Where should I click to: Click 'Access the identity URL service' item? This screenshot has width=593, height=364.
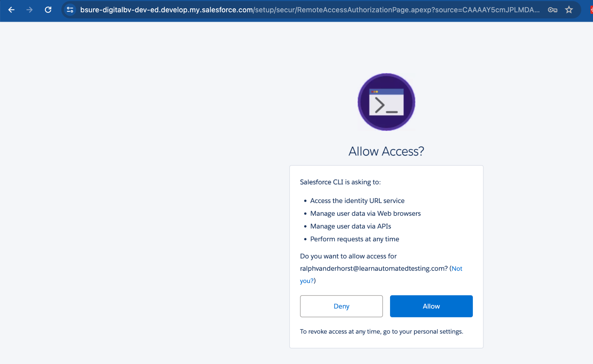tap(357, 201)
